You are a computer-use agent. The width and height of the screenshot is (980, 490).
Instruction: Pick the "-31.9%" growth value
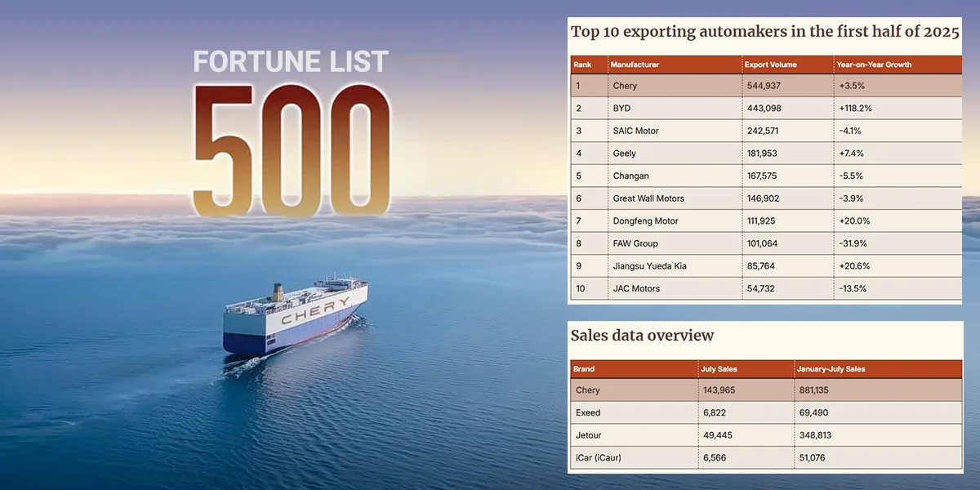[x=852, y=243]
